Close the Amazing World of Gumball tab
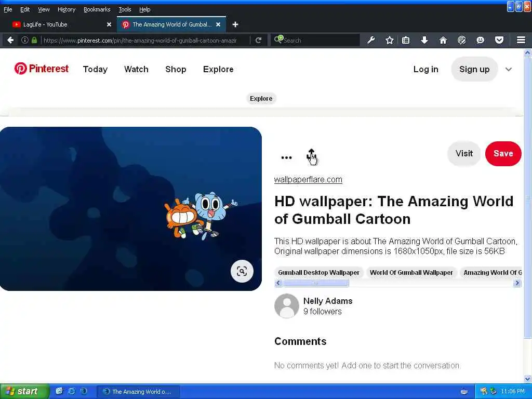 pos(218,24)
